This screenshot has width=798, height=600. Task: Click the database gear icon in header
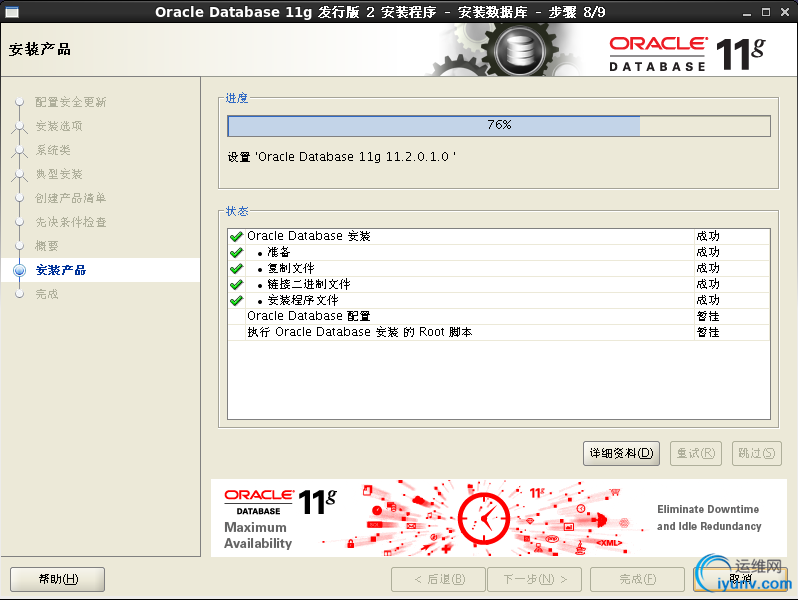pos(519,51)
